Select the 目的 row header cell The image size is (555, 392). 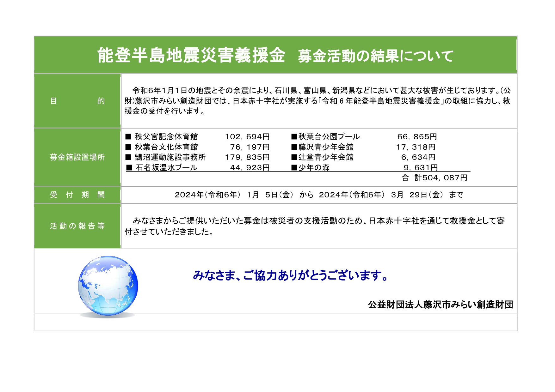[x=77, y=101]
